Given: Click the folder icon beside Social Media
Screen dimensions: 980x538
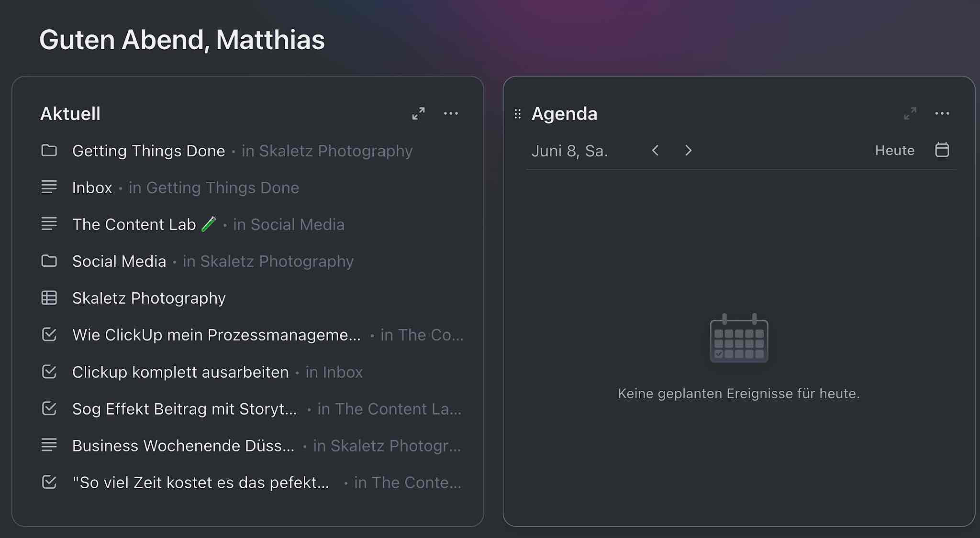Looking at the screenshot, I should click(x=49, y=261).
